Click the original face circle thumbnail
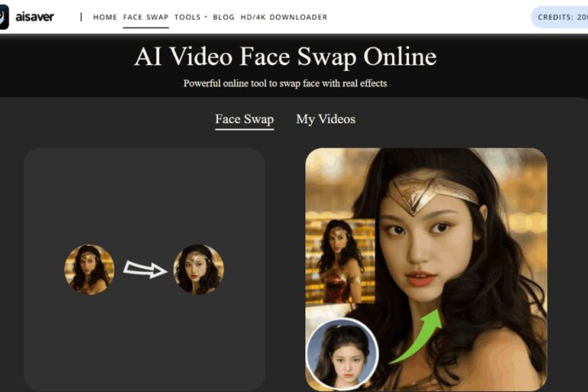 [x=89, y=269]
